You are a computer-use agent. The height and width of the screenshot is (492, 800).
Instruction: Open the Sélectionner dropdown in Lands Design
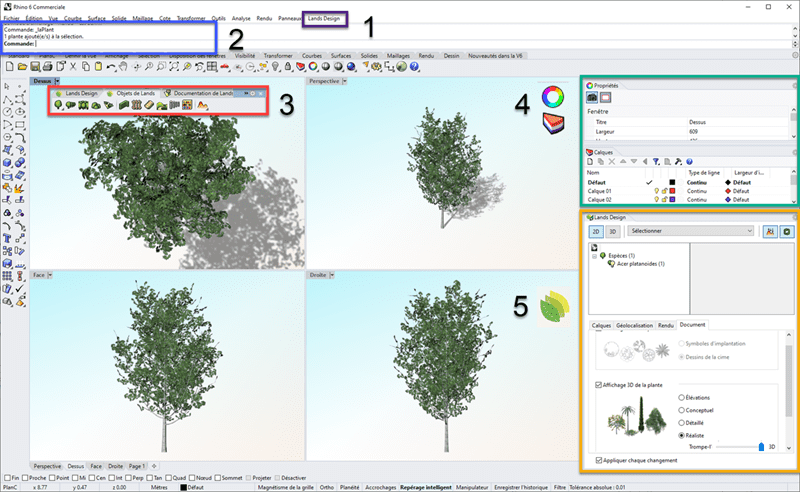tap(691, 230)
